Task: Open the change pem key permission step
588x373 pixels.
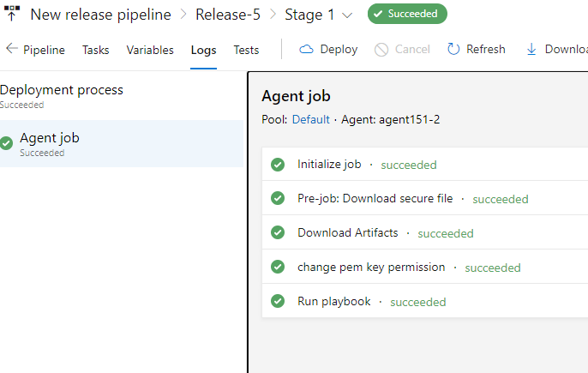Action: click(371, 267)
